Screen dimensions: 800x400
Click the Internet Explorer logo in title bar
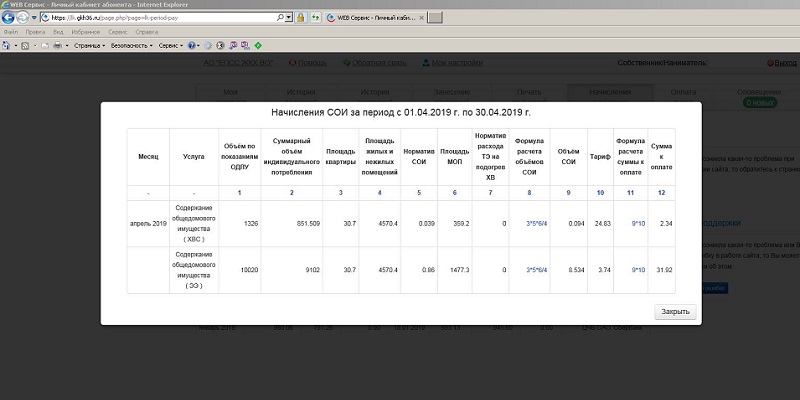point(5,5)
